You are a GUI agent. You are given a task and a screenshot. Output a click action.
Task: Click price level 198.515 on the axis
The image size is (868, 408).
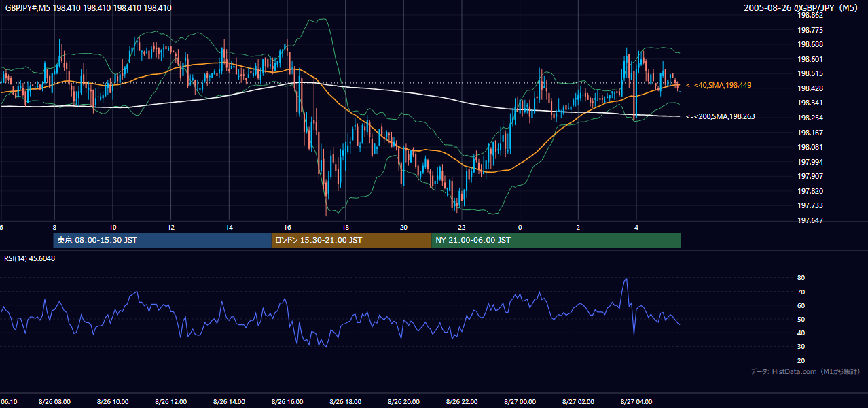click(x=810, y=73)
